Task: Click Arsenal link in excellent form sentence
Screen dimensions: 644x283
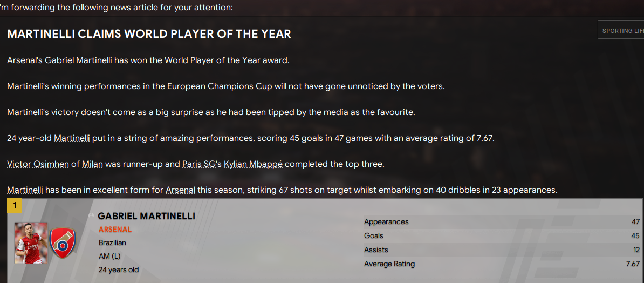Action: [x=181, y=190]
